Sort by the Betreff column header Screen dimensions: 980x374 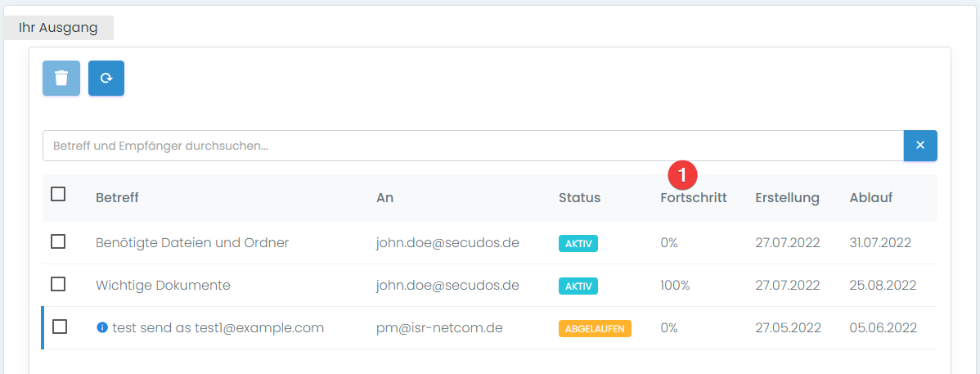click(117, 198)
